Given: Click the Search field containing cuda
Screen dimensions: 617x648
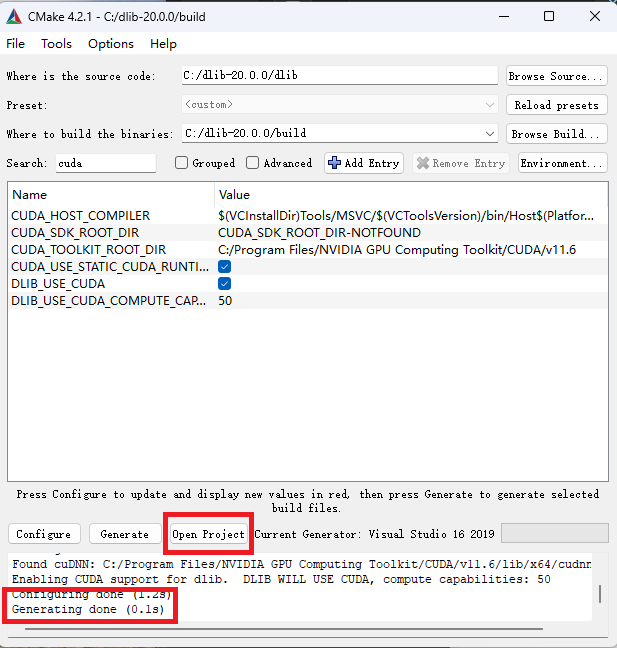Looking at the screenshot, I should [106, 163].
